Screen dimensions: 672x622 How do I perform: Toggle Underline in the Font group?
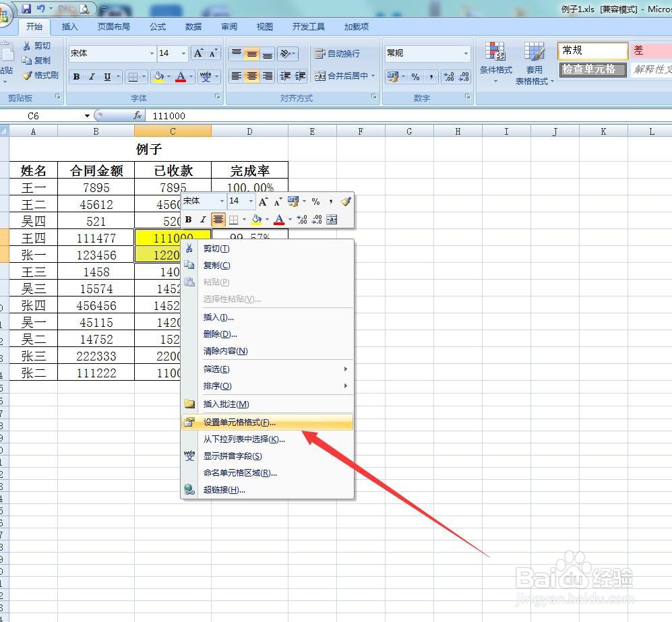pyautogui.click(x=106, y=76)
